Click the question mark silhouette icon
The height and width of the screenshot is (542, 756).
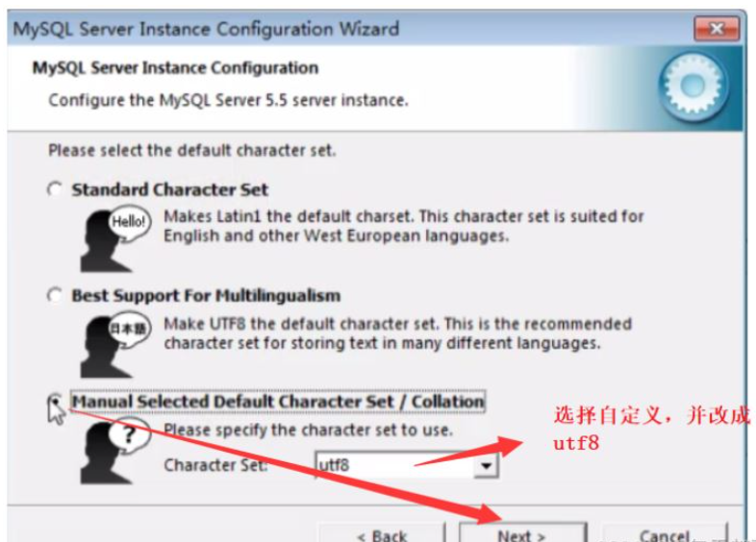point(115,451)
